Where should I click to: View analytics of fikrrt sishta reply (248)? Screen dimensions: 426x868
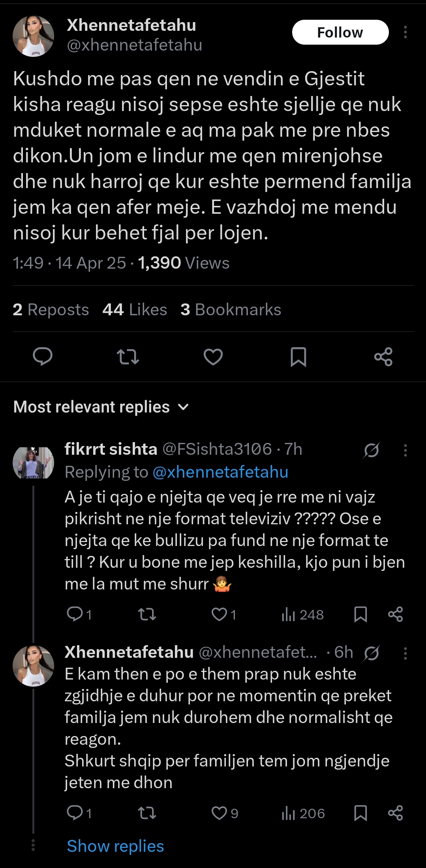tap(303, 615)
